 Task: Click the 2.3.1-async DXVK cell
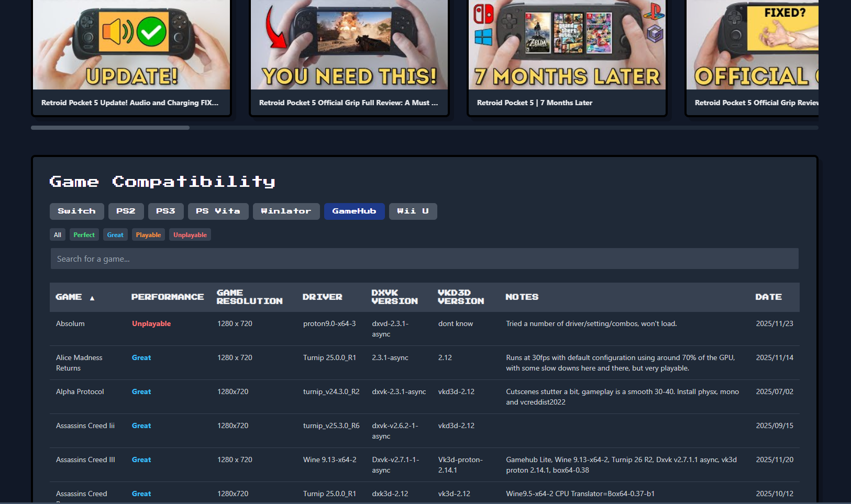(x=390, y=357)
